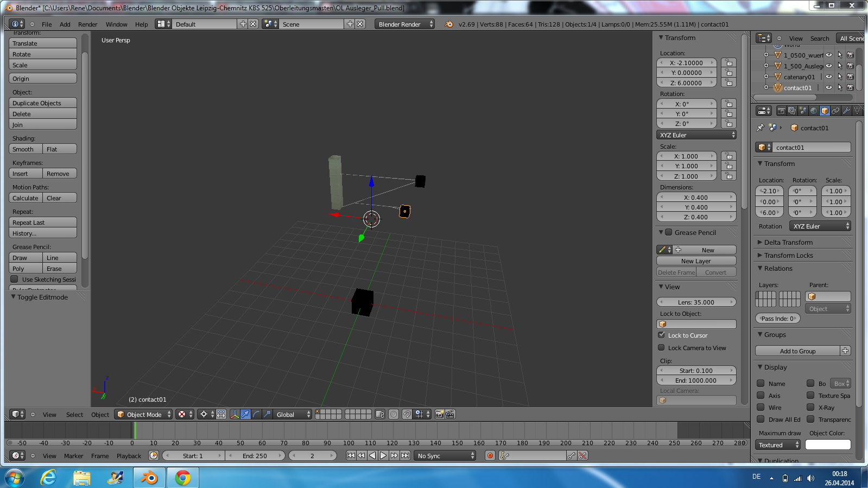Open the Object Mode dropdown

(x=144, y=414)
